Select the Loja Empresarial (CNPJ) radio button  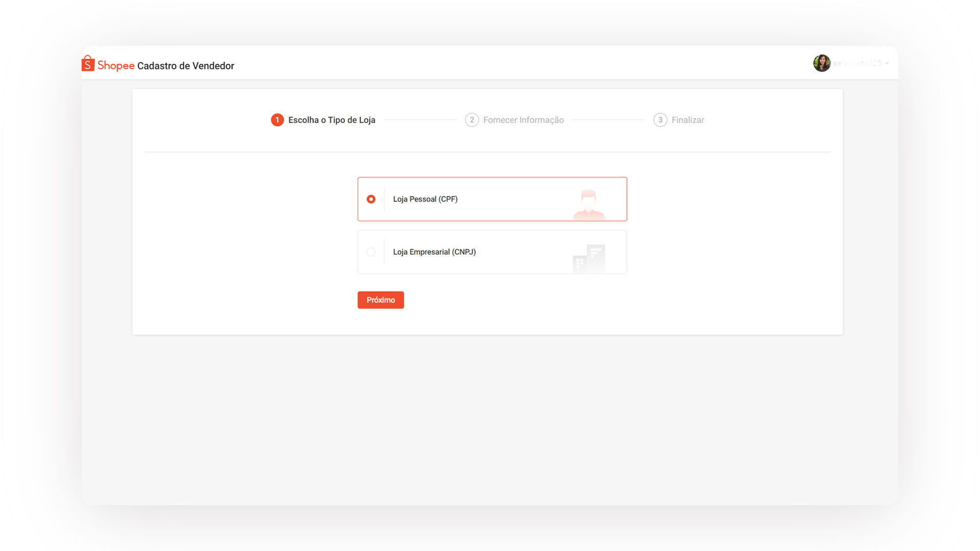(x=371, y=252)
